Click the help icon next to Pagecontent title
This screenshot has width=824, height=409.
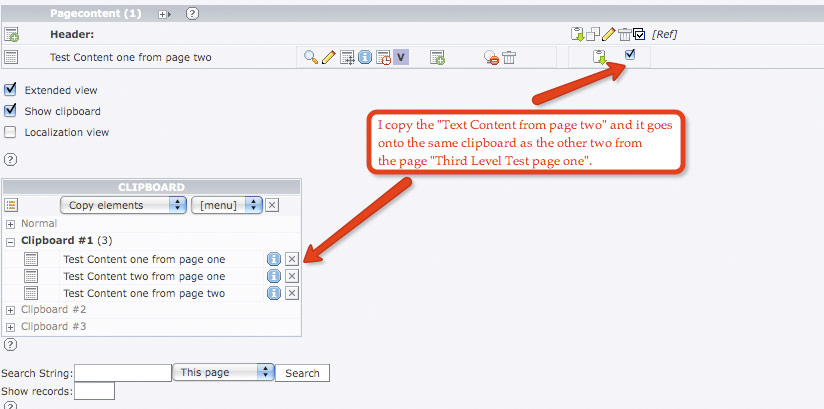(192, 14)
